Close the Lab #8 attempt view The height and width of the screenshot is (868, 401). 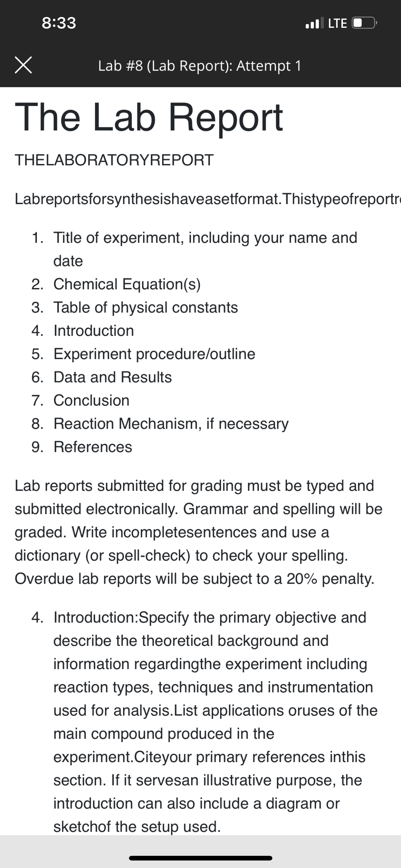point(23,65)
